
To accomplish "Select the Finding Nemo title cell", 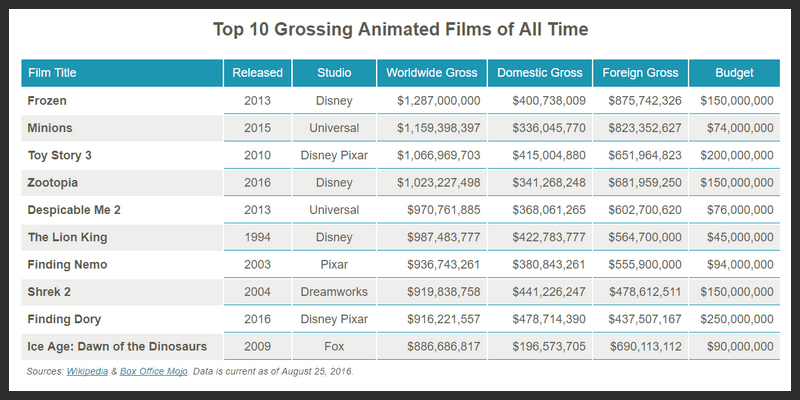I will tap(68, 265).
